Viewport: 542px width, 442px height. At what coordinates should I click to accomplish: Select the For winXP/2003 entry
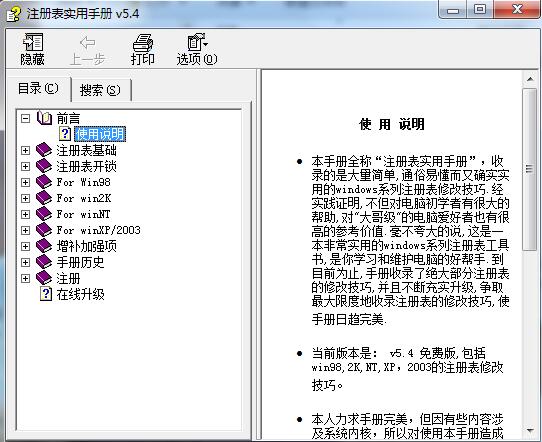click(x=99, y=230)
